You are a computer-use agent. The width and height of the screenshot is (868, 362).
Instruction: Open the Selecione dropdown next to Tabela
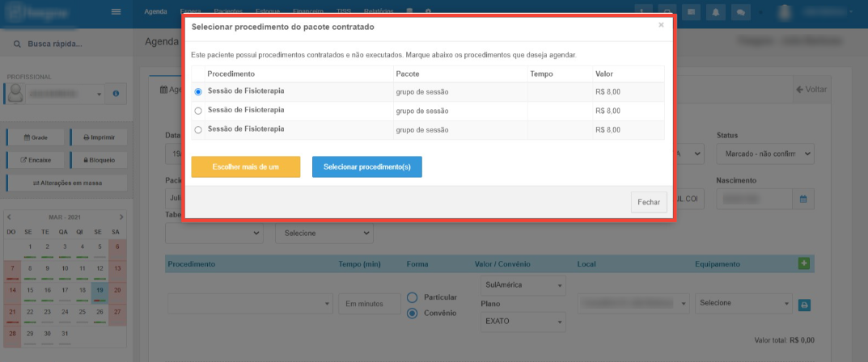(324, 234)
